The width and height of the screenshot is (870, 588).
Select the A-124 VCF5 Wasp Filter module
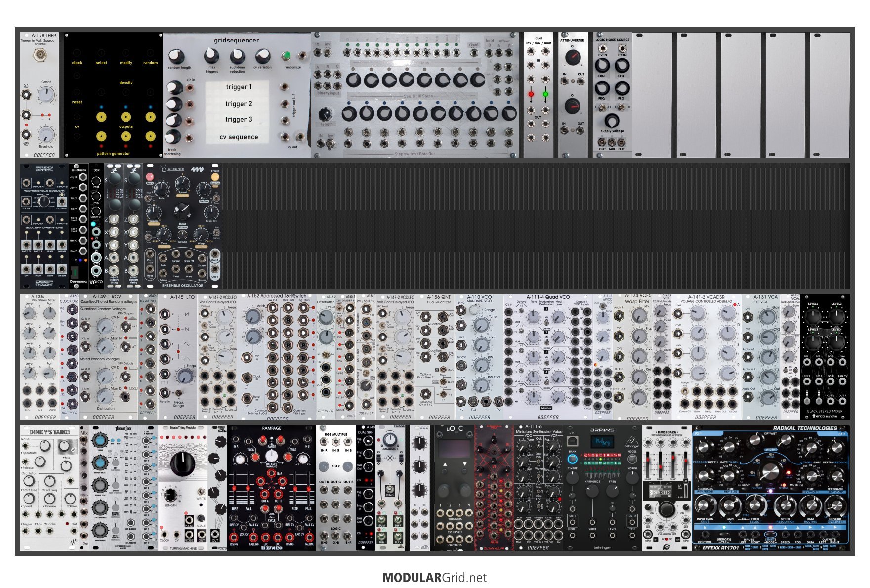tap(632, 357)
